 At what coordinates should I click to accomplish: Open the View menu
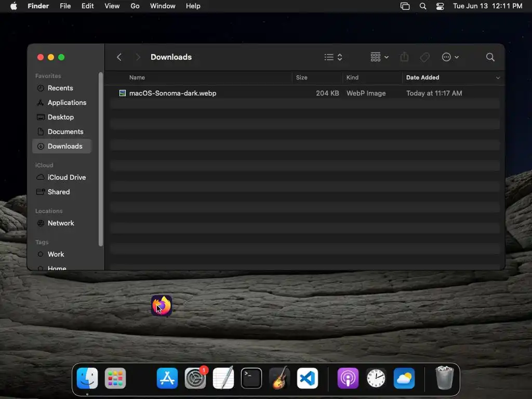tap(112, 6)
